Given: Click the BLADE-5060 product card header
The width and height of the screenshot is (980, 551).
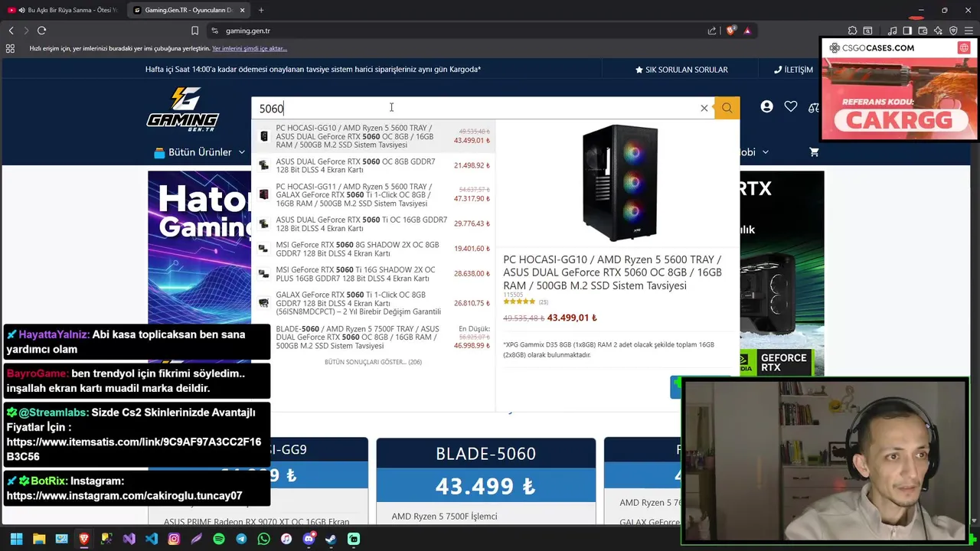Looking at the screenshot, I should click(x=485, y=454).
